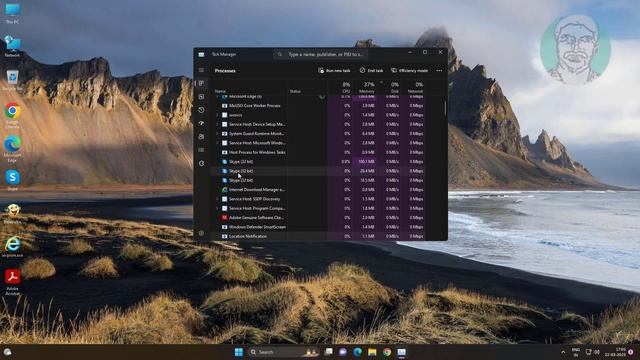Viewport: 640px width, 360px height.
Task: Open network and volume quick settings
Action: (x=593, y=352)
